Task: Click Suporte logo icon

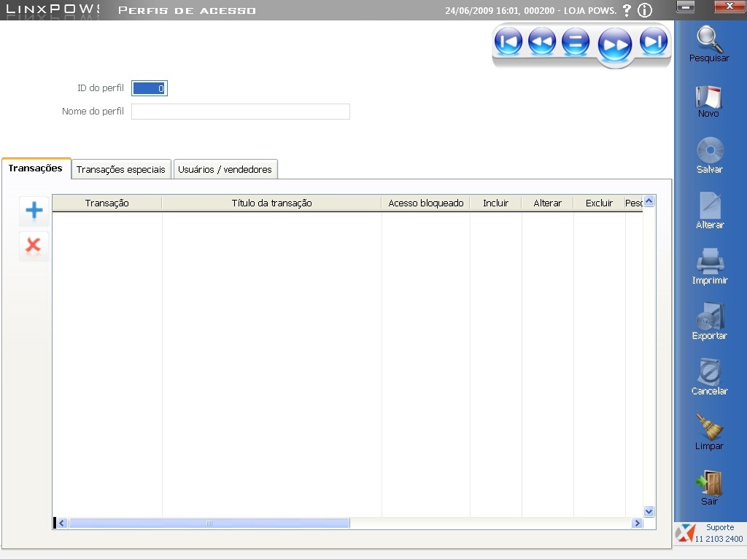Action: coord(685,533)
